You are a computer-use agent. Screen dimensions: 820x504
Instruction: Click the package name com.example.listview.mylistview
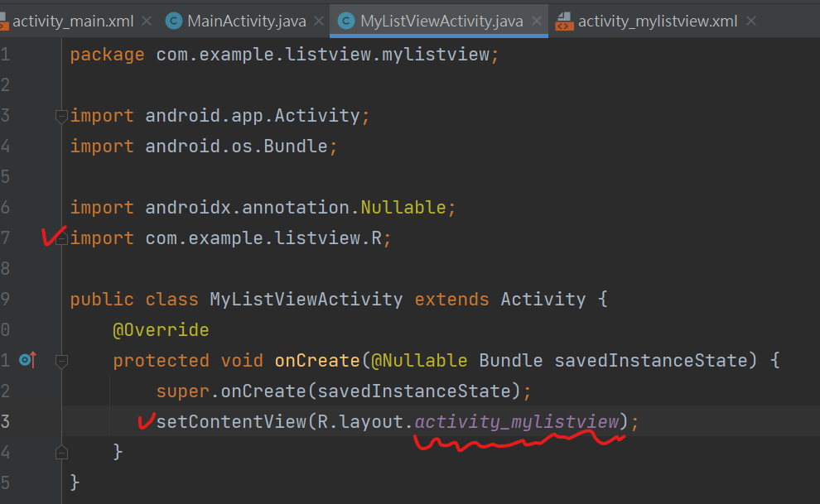tap(323, 55)
